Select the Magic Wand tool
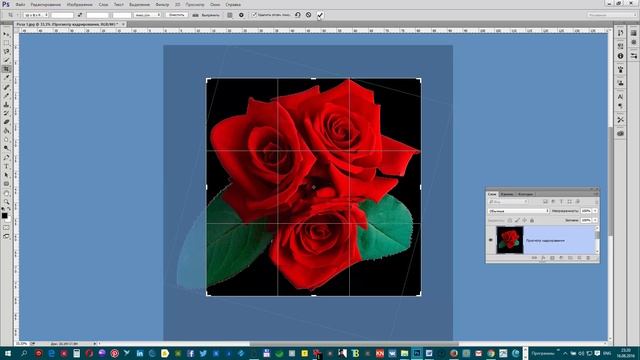This screenshot has height=360, width=640. pos(6,60)
